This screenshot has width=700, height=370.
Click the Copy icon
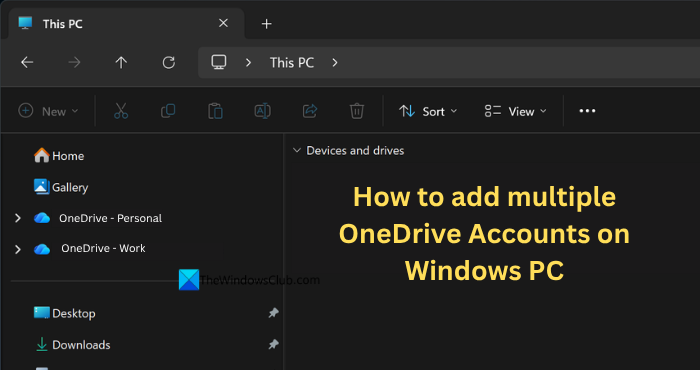[168, 111]
